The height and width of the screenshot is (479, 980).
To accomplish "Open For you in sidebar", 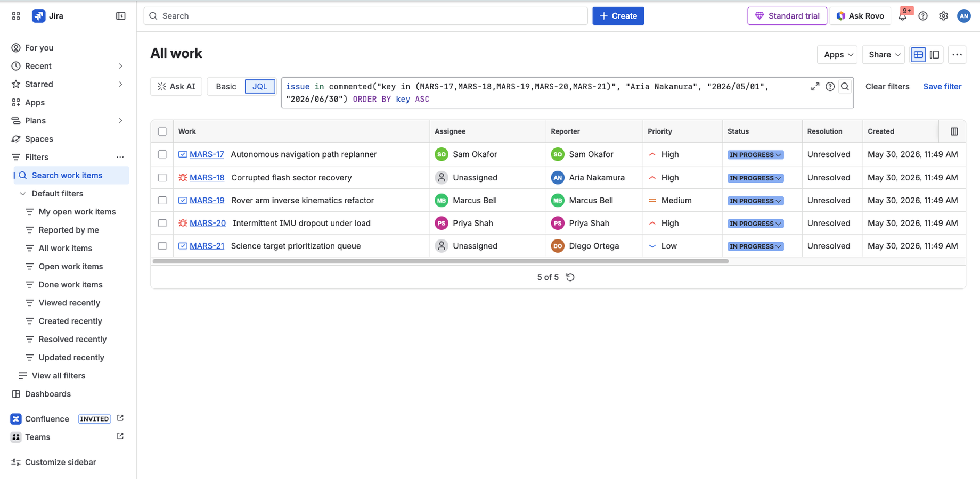I will pyautogui.click(x=68, y=48).
